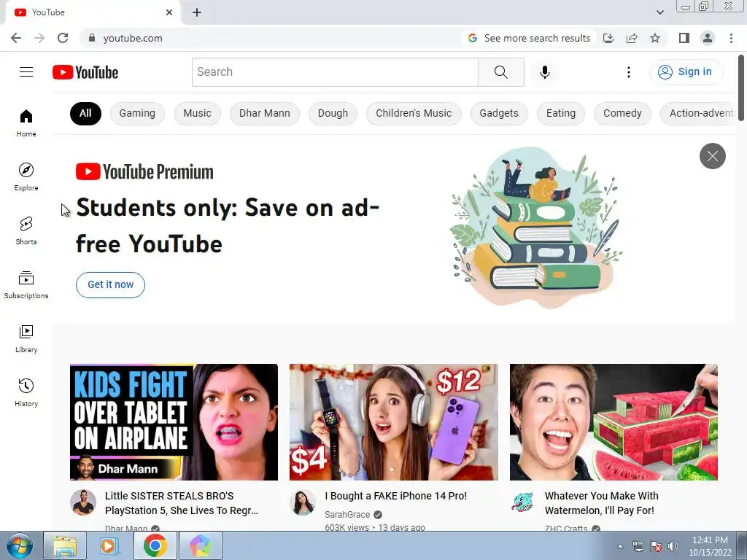Select the Gadgets filter chip
This screenshot has width=747, height=560.
[499, 113]
